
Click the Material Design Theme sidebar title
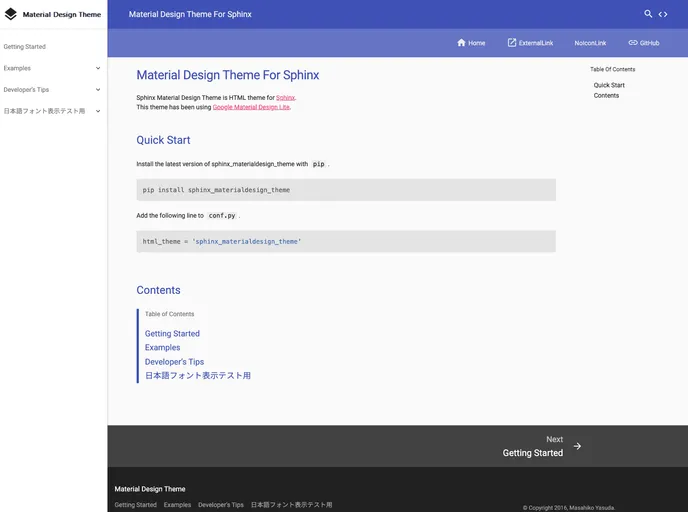(62, 14)
